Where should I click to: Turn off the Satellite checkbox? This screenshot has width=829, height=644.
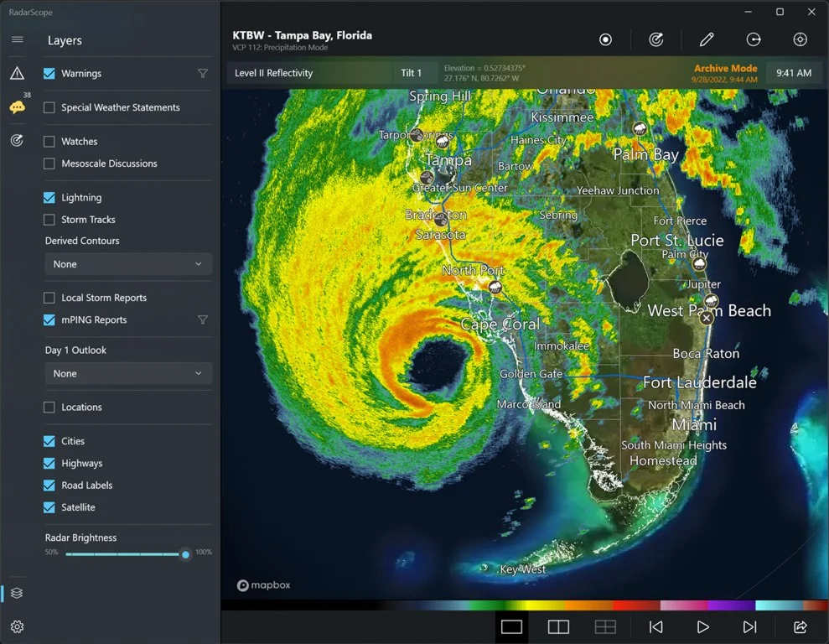(49, 507)
